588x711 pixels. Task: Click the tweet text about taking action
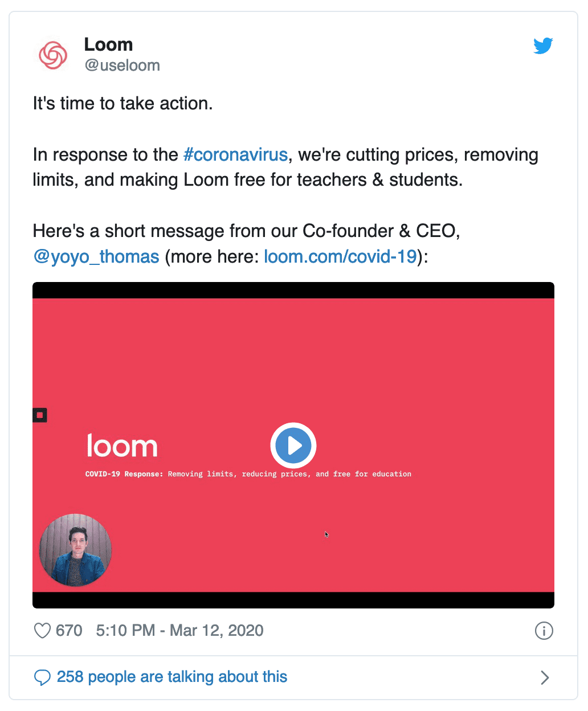click(122, 103)
